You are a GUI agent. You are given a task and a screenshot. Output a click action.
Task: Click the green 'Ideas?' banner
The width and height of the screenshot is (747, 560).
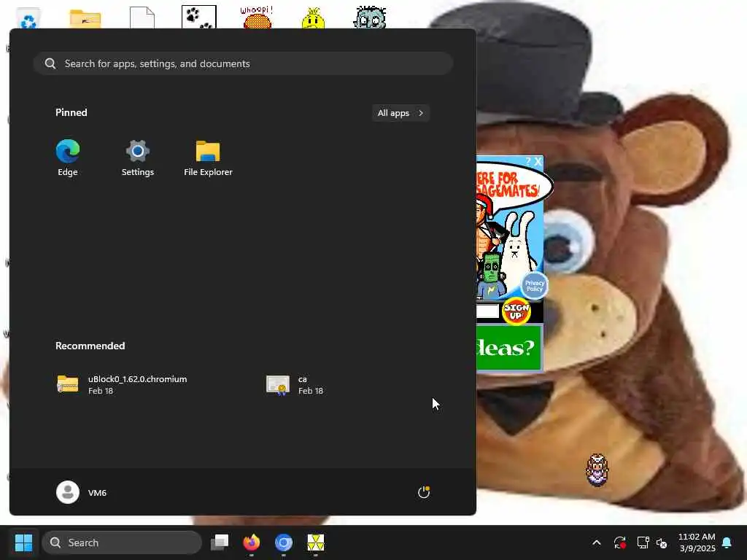click(508, 348)
